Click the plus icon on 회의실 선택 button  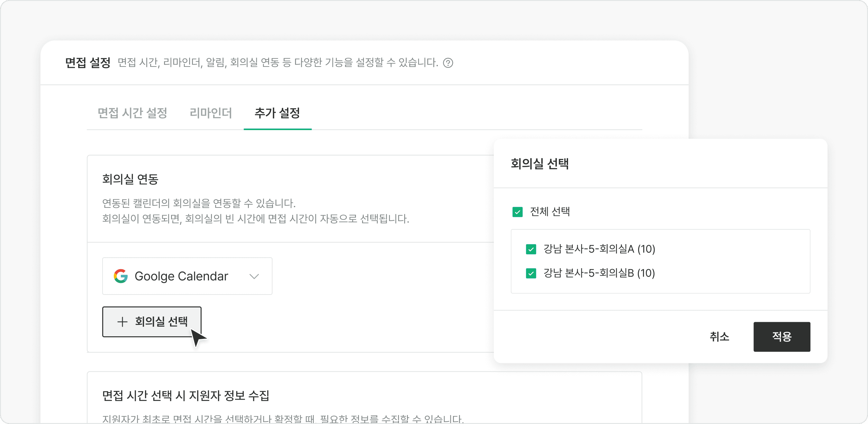(122, 322)
